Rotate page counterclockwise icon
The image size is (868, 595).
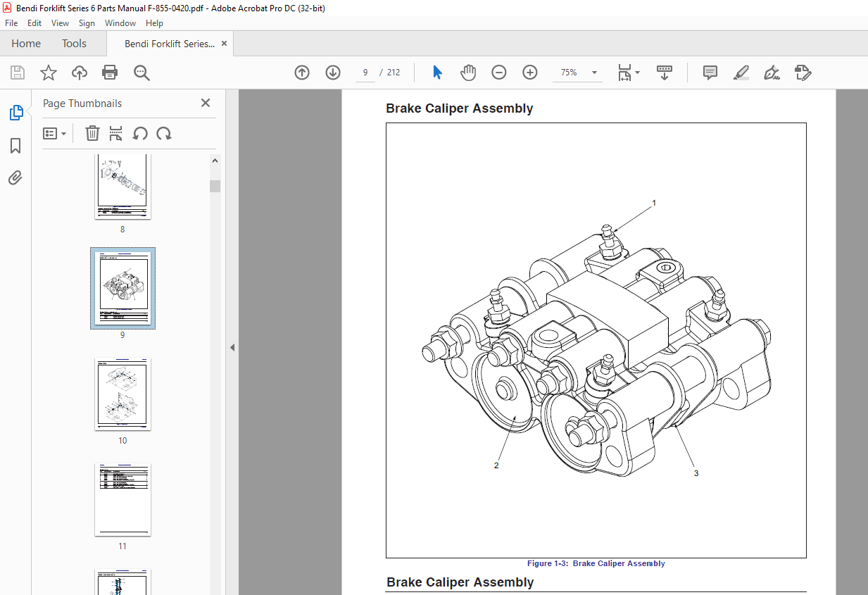(140, 133)
